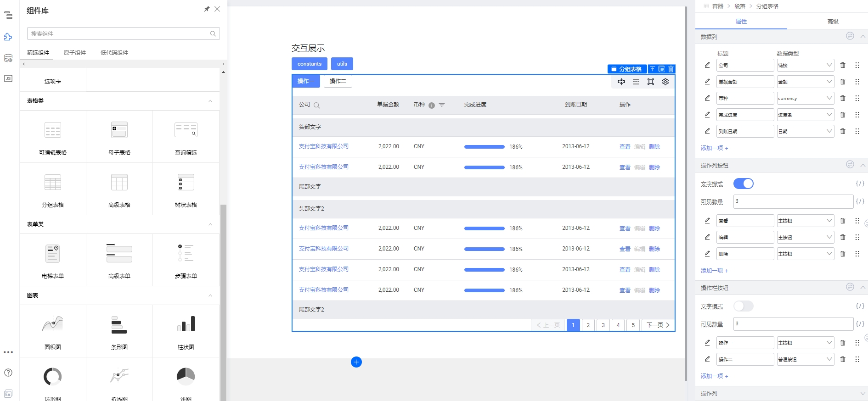
Task: Open the 高级 properties tab
Action: click(x=833, y=22)
